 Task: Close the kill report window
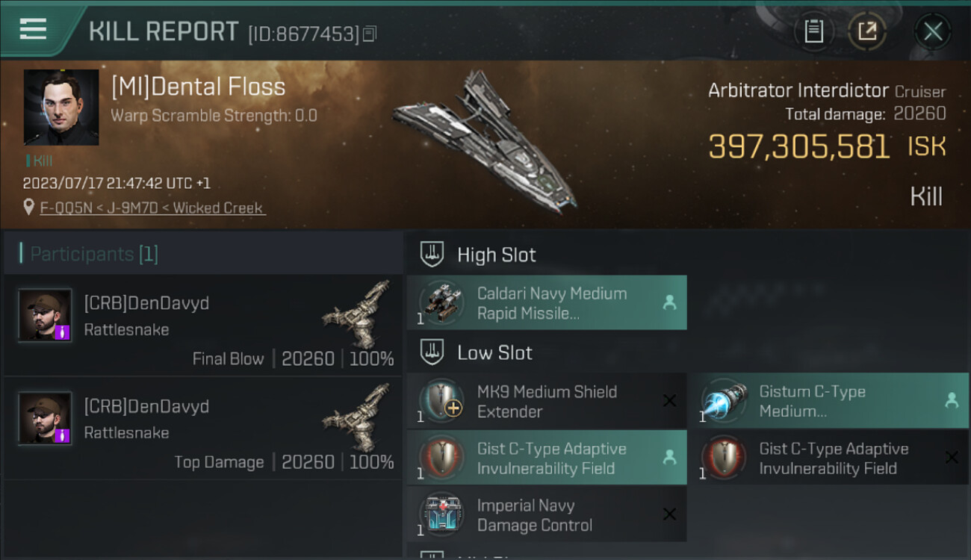pyautogui.click(x=933, y=31)
